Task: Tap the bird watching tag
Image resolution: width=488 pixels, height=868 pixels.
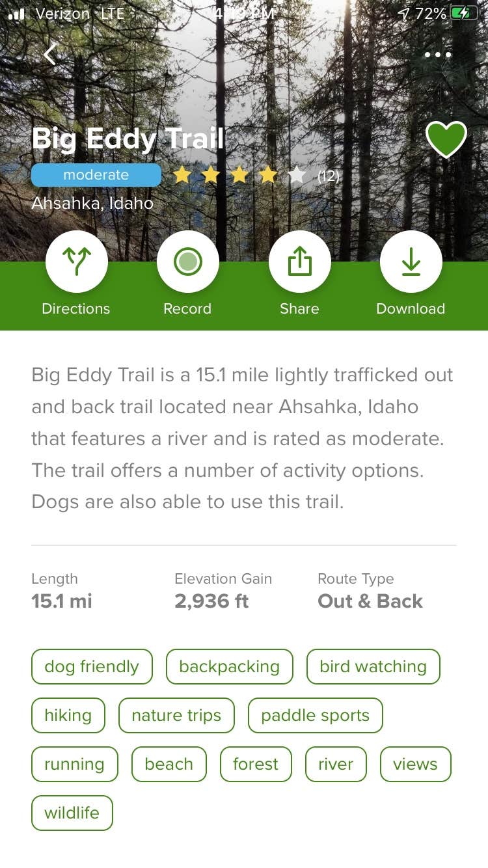Action: (x=373, y=666)
